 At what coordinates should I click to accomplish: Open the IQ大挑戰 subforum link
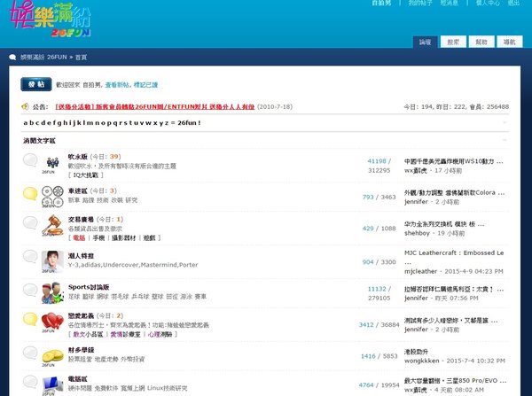[x=86, y=175]
